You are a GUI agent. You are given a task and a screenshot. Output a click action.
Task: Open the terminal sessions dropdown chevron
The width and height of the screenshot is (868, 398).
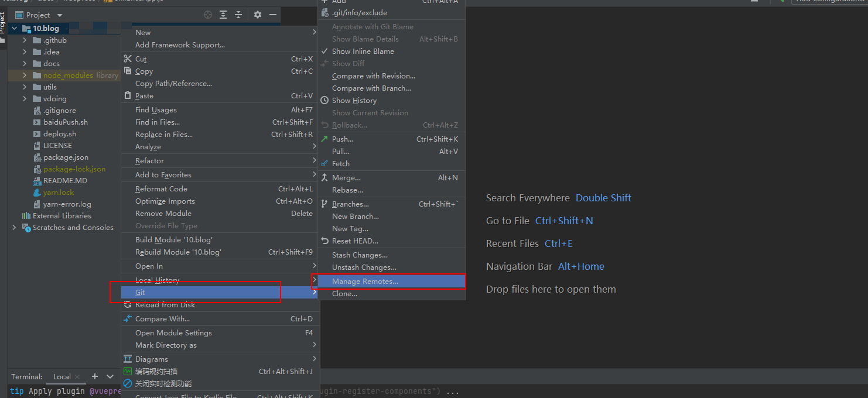point(110,376)
